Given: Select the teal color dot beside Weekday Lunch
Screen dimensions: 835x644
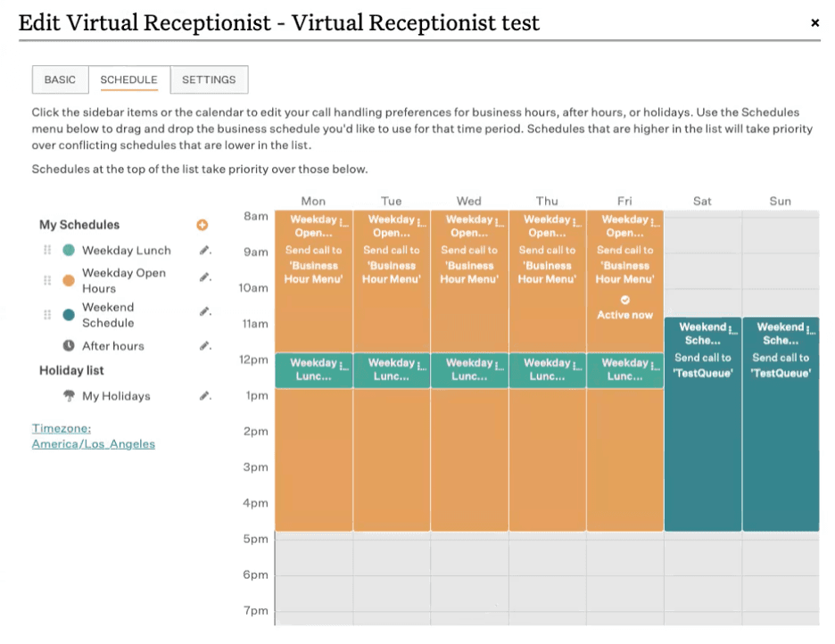Looking at the screenshot, I should coord(68,251).
